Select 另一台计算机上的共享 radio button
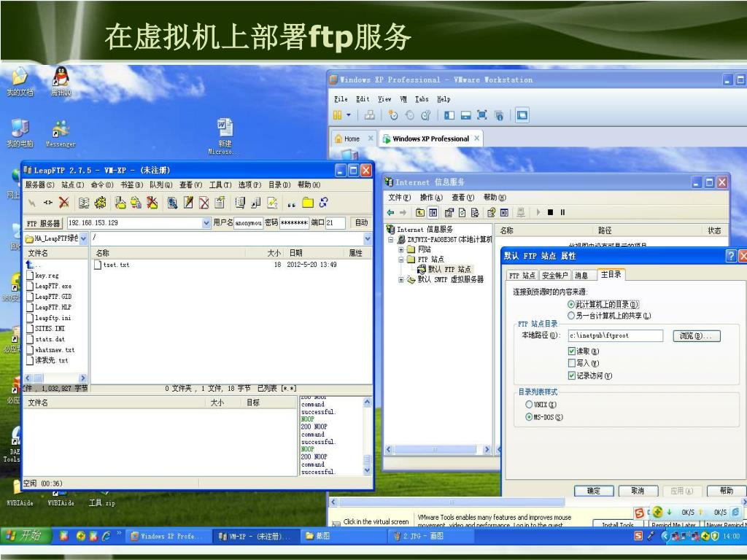Screen dimensions: 747x560 pyautogui.click(x=570, y=316)
